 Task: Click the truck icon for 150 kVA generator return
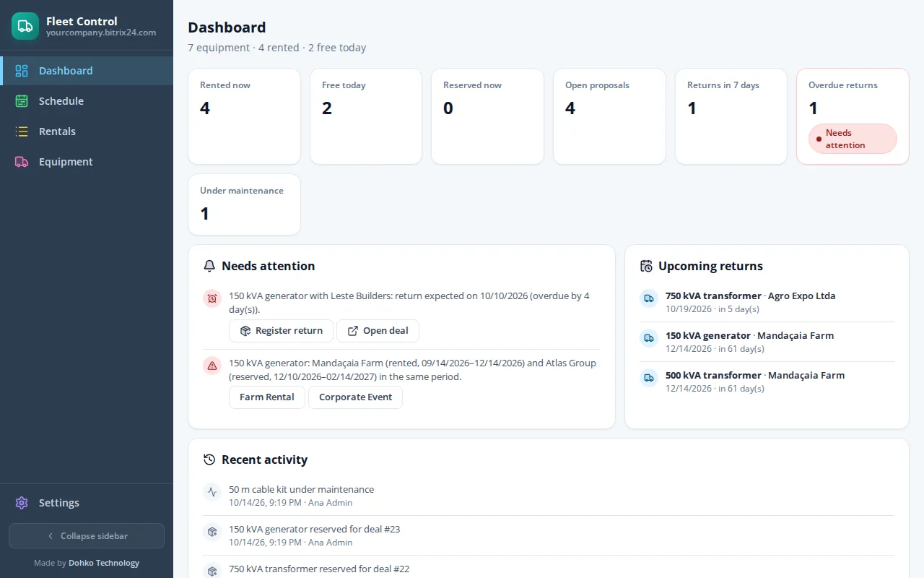coord(649,337)
